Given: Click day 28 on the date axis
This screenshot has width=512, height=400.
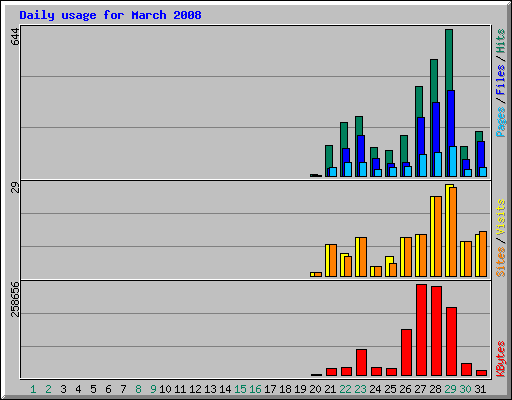Looking at the screenshot, I should coord(435,389).
